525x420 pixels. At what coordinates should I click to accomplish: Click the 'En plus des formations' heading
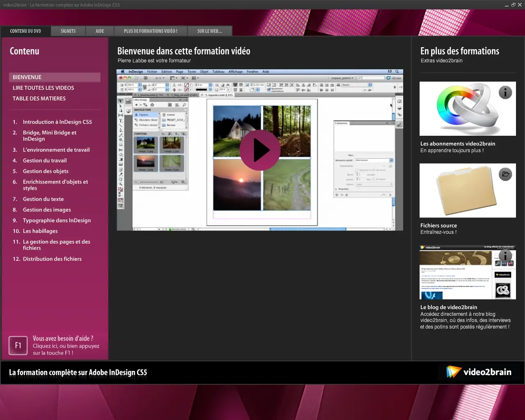(460, 51)
